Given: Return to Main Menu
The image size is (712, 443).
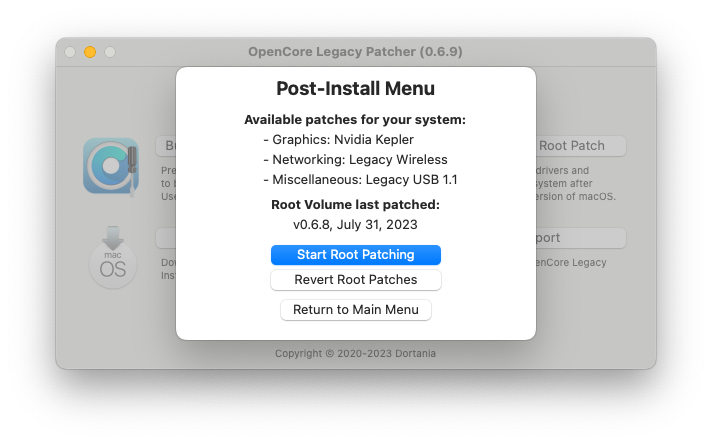Looking at the screenshot, I should 355,310.
